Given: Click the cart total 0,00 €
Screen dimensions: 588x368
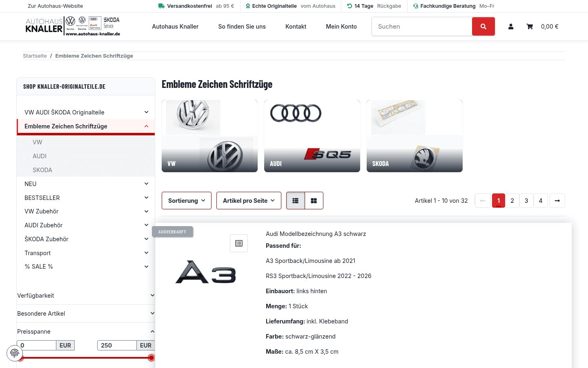Looking at the screenshot, I should [550, 27].
